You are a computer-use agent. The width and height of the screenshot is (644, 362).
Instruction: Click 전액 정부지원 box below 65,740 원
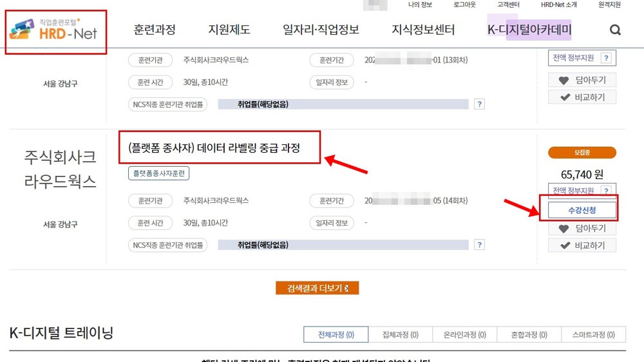click(582, 191)
